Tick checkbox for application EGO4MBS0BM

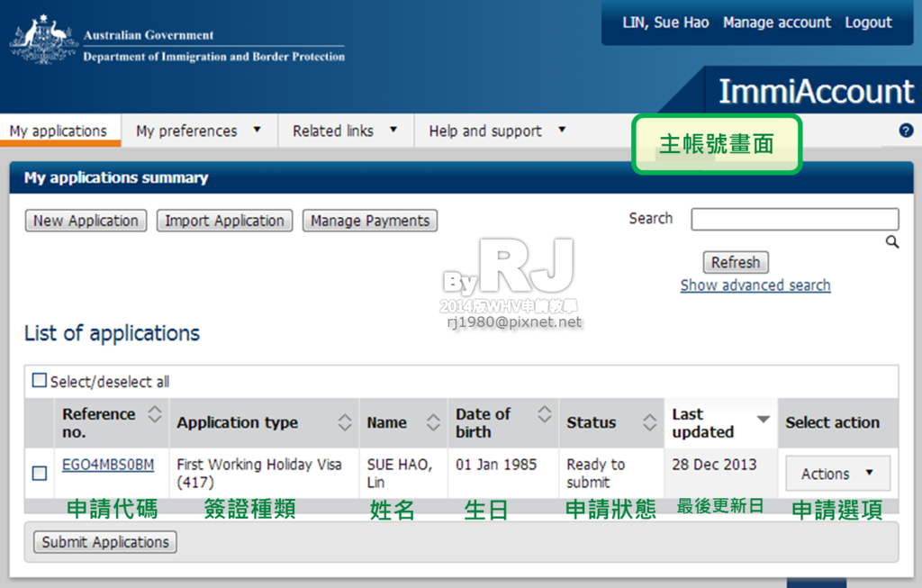click(40, 473)
